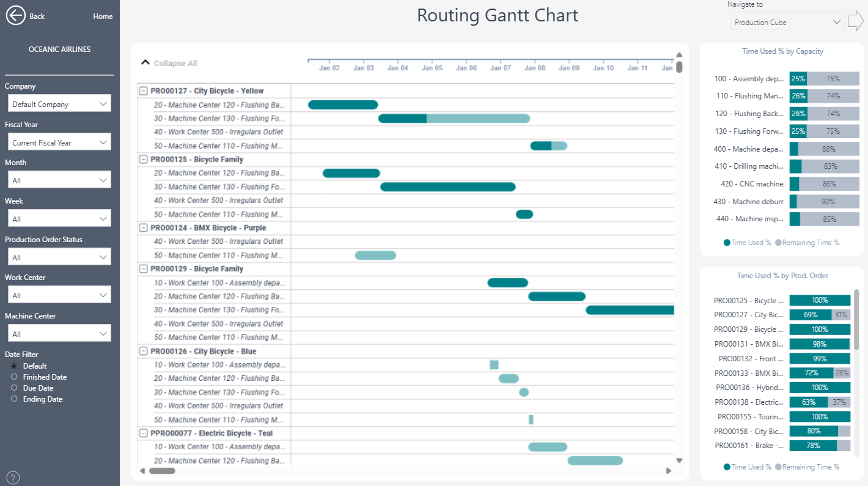Go to Home in the sidebar
The width and height of the screenshot is (868, 486).
click(x=103, y=17)
